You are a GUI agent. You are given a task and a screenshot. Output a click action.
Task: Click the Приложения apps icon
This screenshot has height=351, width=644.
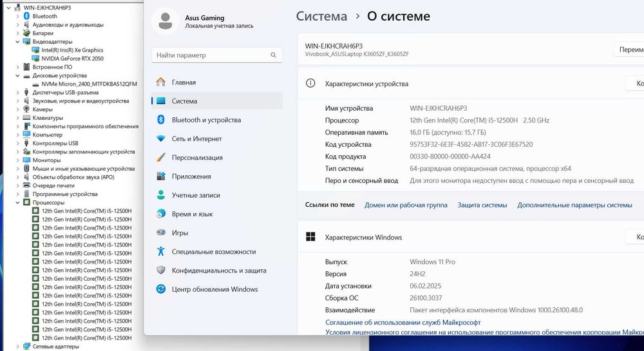point(161,176)
